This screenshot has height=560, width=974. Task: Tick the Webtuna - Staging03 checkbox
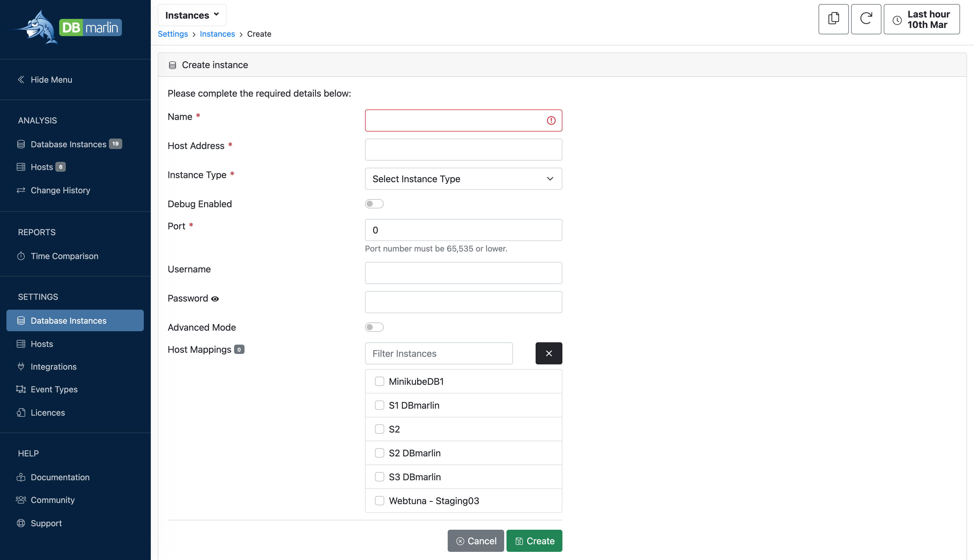(x=379, y=500)
